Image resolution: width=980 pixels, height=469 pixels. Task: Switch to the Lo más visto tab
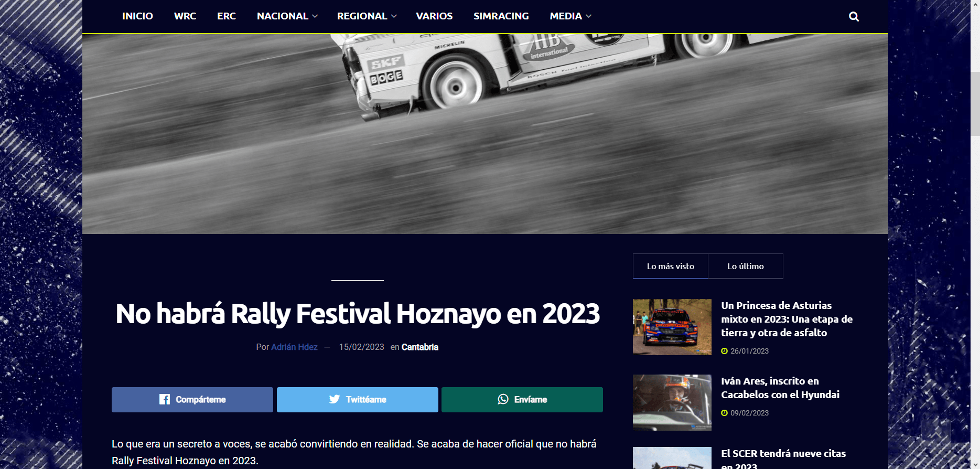671,266
